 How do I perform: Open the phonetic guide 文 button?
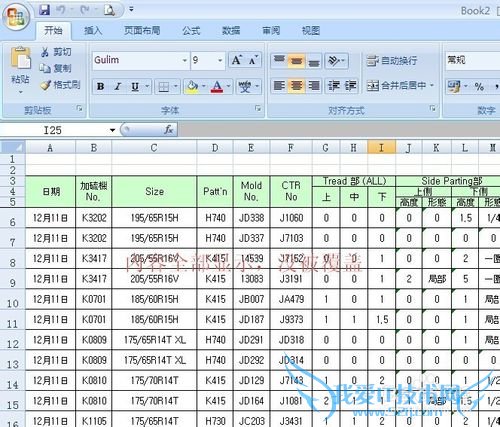pyautogui.click(x=245, y=87)
